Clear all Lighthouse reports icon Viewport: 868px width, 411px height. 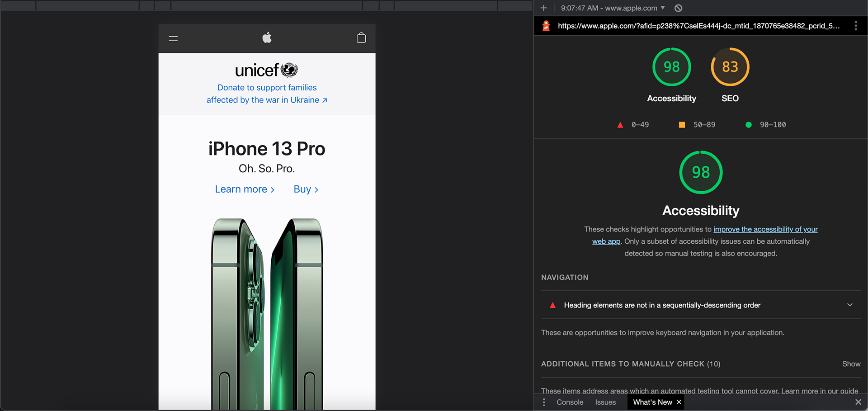coord(678,8)
